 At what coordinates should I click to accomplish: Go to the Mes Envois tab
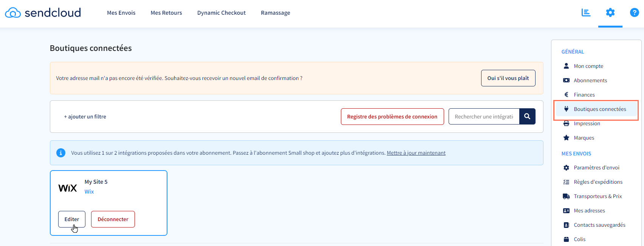pyautogui.click(x=121, y=13)
